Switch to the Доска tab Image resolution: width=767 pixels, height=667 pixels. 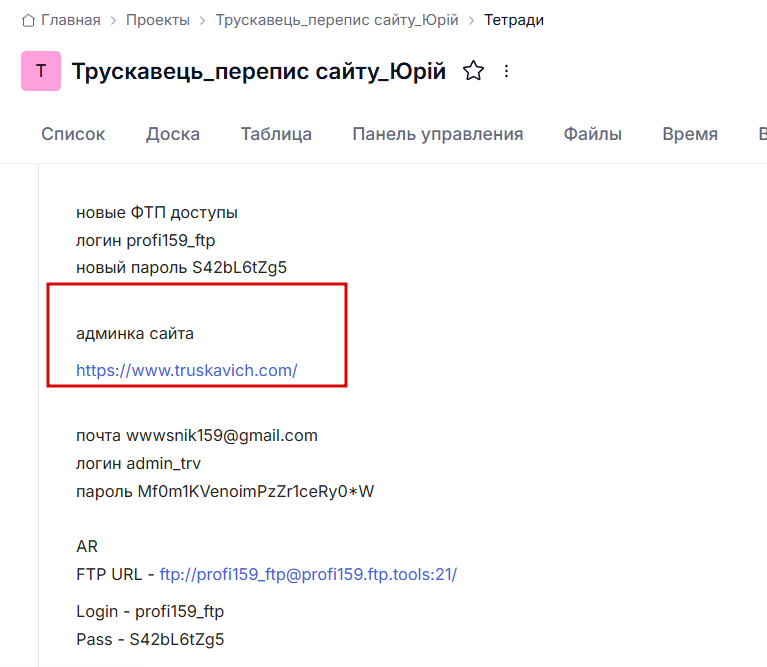(173, 134)
